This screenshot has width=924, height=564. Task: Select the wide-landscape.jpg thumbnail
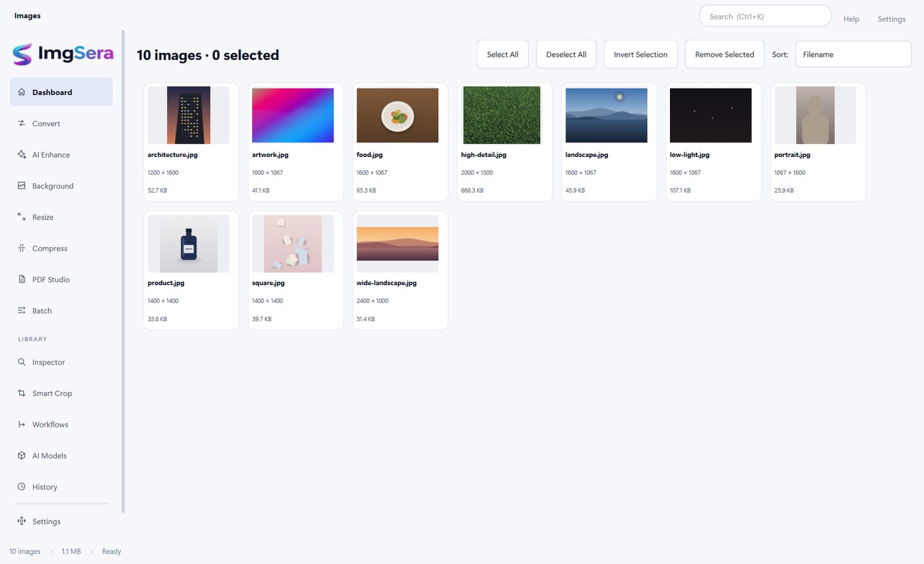pos(397,243)
